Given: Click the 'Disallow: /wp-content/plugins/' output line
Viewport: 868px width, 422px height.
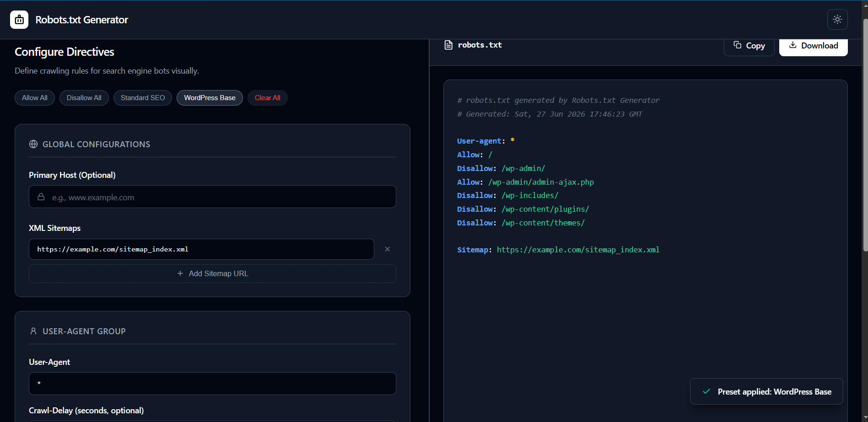Looking at the screenshot, I should click(523, 209).
